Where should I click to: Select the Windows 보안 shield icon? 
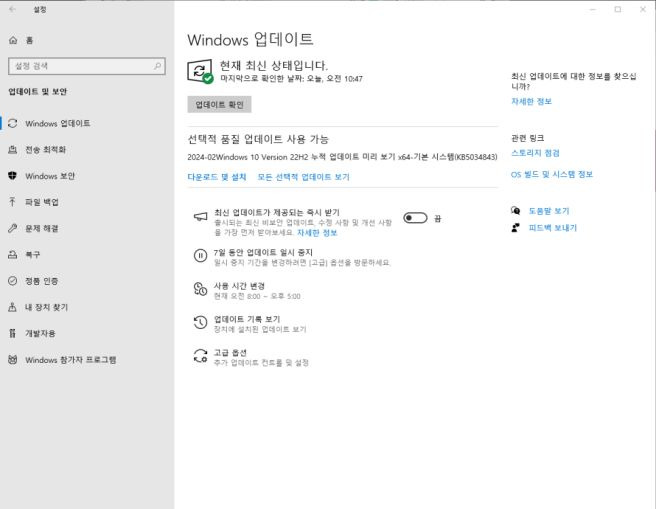13,176
